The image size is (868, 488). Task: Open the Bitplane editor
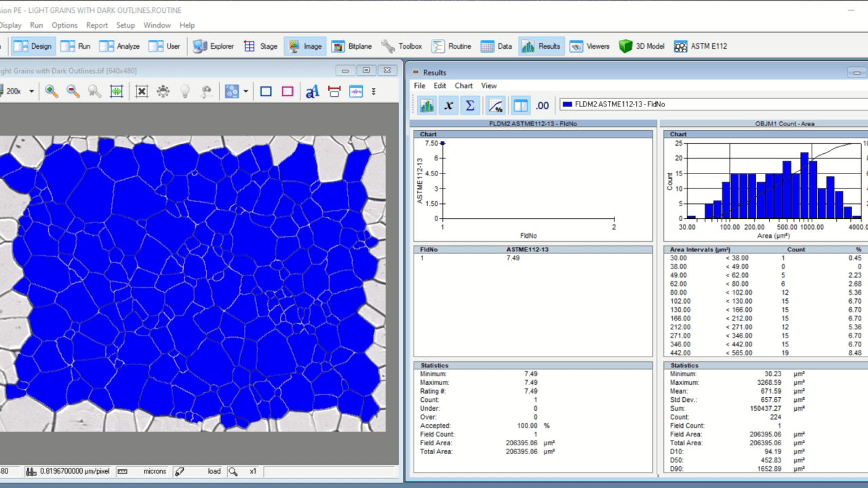352,45
